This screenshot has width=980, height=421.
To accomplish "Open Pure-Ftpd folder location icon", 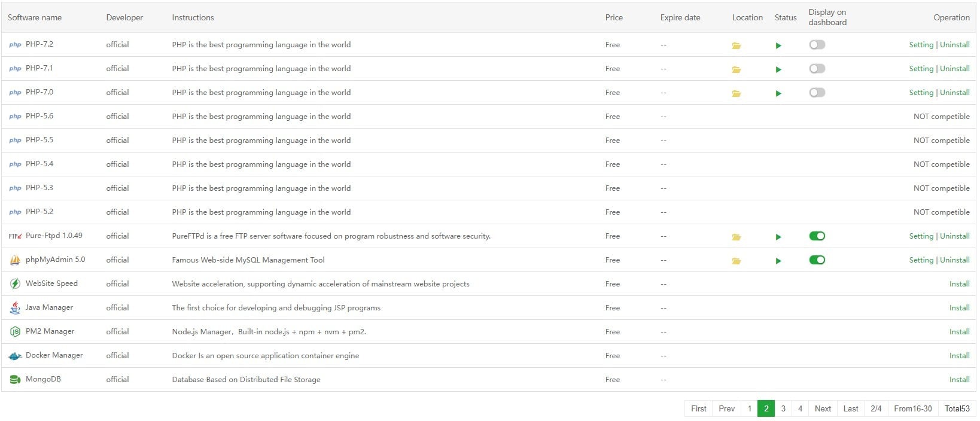I will click(736, 237).
